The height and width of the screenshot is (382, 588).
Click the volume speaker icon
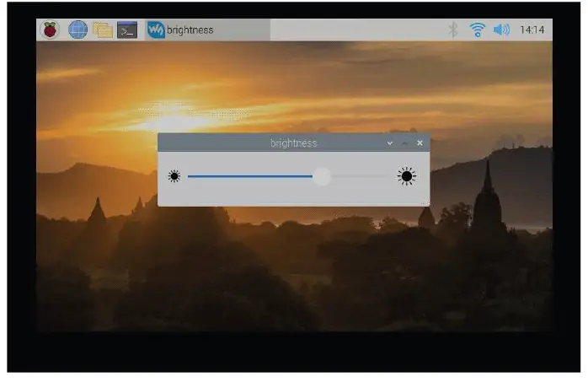502,30
